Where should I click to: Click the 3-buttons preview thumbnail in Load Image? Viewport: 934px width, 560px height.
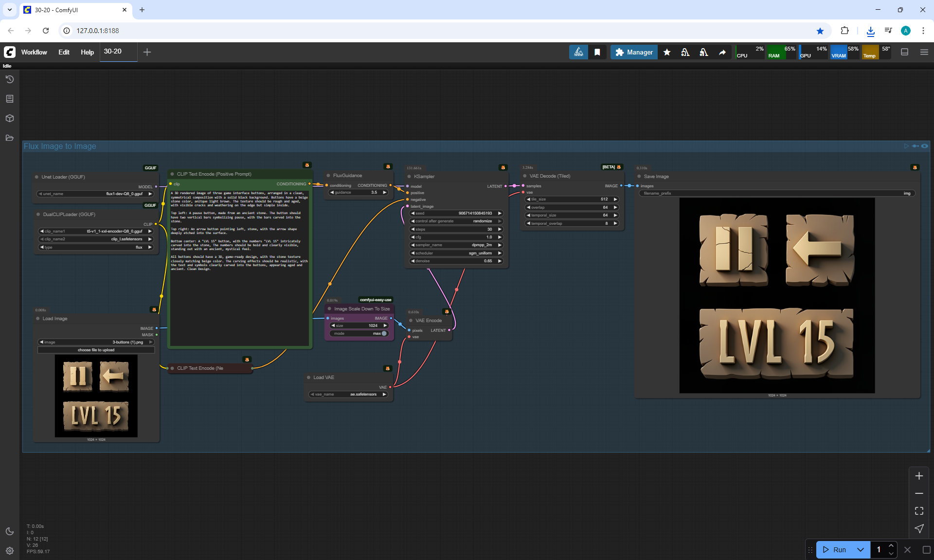point(96,396)
